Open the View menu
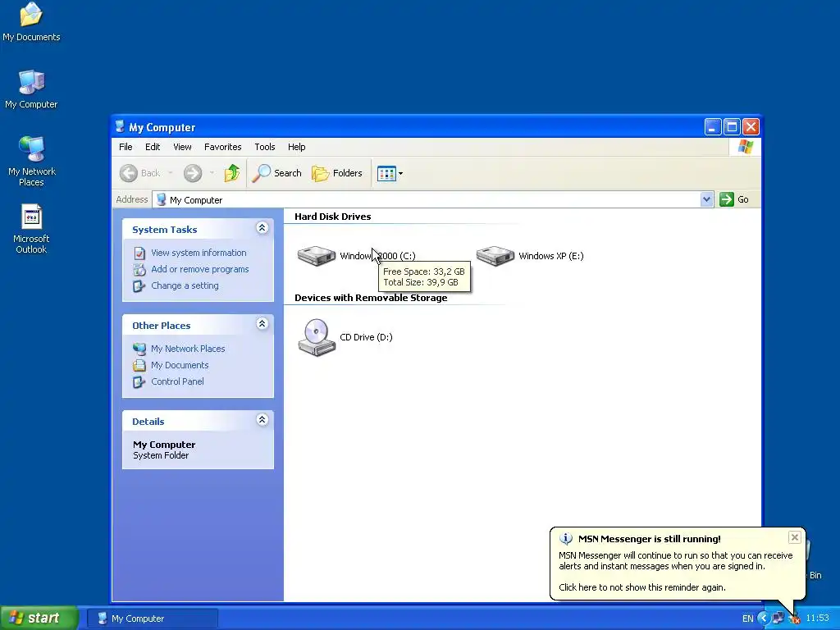 point(182,147)
